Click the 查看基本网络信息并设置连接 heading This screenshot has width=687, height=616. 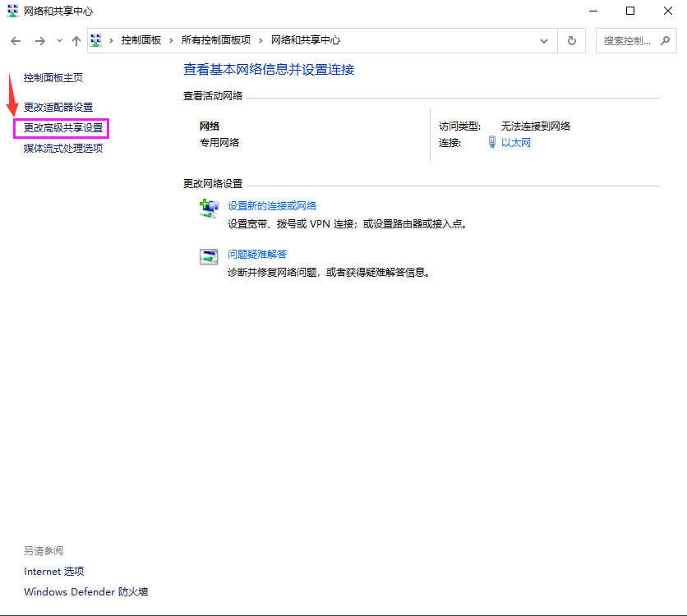[269, 70]
